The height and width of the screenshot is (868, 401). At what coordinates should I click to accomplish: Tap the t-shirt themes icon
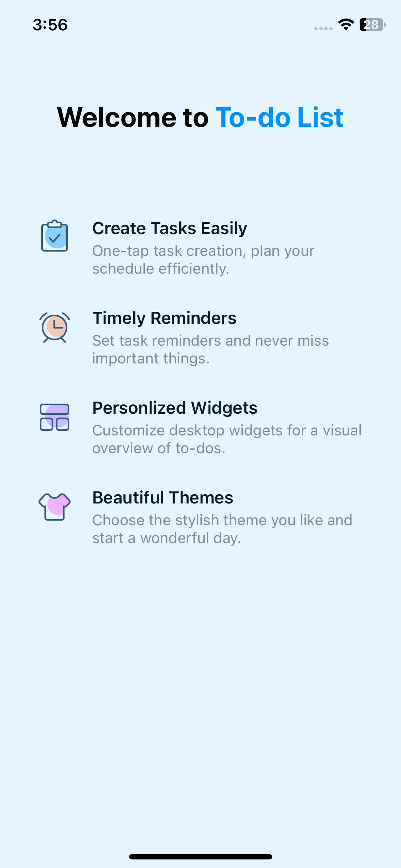tap(55, 506)
